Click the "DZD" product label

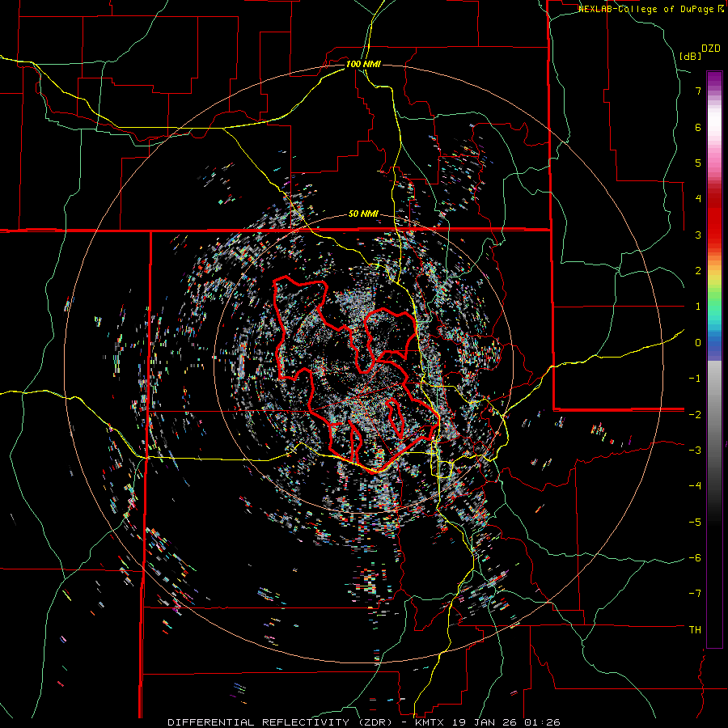(711, 49)
